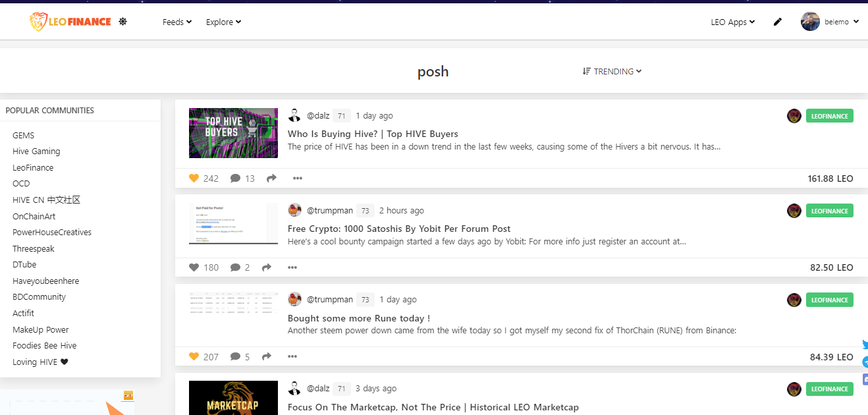868x415 pixels.
Task: Toggle the theme switch icon beside logo
Action: coord(122,22)
